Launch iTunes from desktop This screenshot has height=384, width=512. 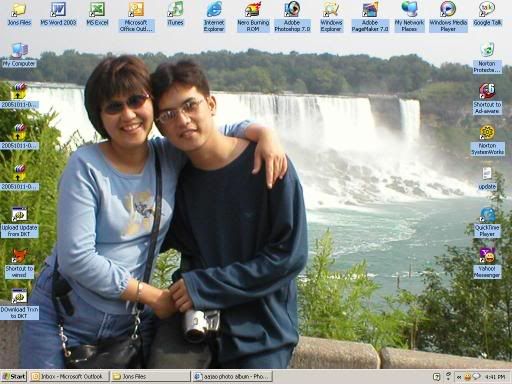pyautogui.click(x=175, y=14)
